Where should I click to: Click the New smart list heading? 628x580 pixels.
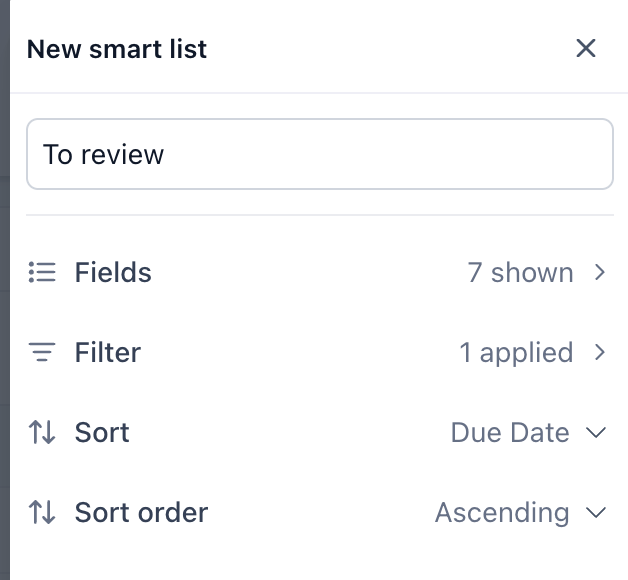click(x=117, y=49)
